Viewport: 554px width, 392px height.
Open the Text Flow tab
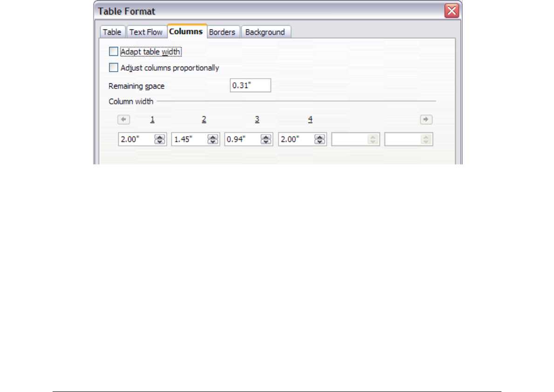146,32
